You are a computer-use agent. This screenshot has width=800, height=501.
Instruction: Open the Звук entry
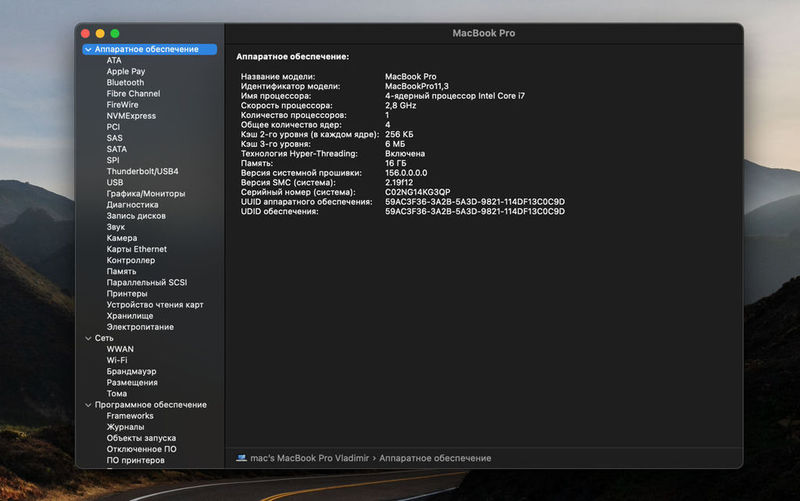pos(115,227)
